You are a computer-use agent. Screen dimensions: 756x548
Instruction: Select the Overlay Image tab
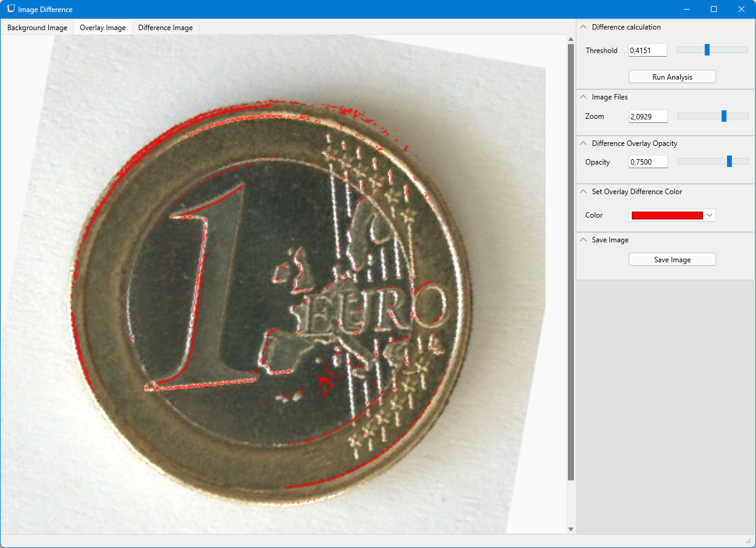point(102,27)
